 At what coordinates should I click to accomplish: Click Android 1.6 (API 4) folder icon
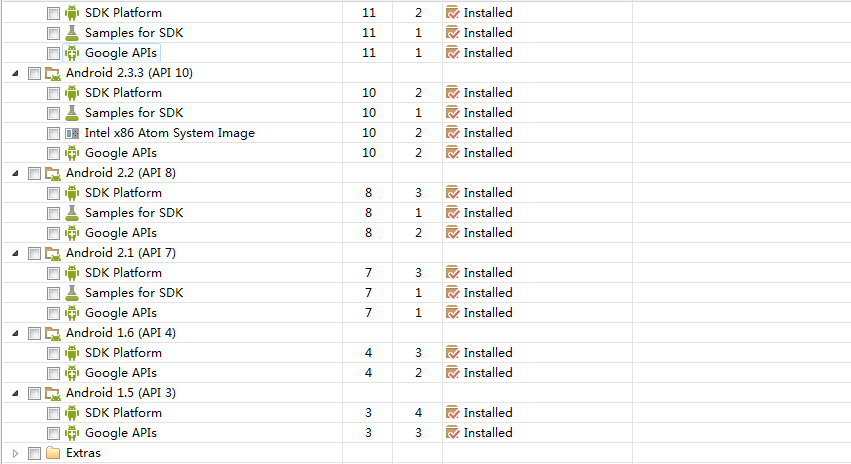53,333
